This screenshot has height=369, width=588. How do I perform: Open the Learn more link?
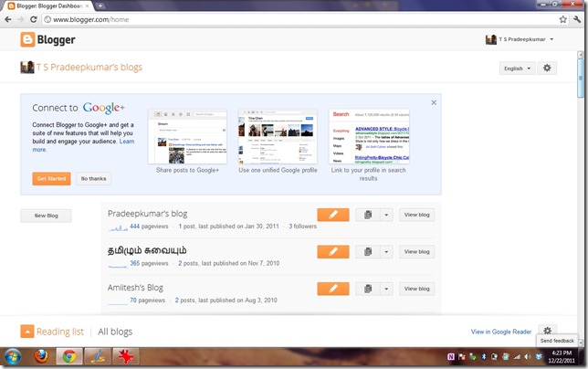(x=127, y=142)
